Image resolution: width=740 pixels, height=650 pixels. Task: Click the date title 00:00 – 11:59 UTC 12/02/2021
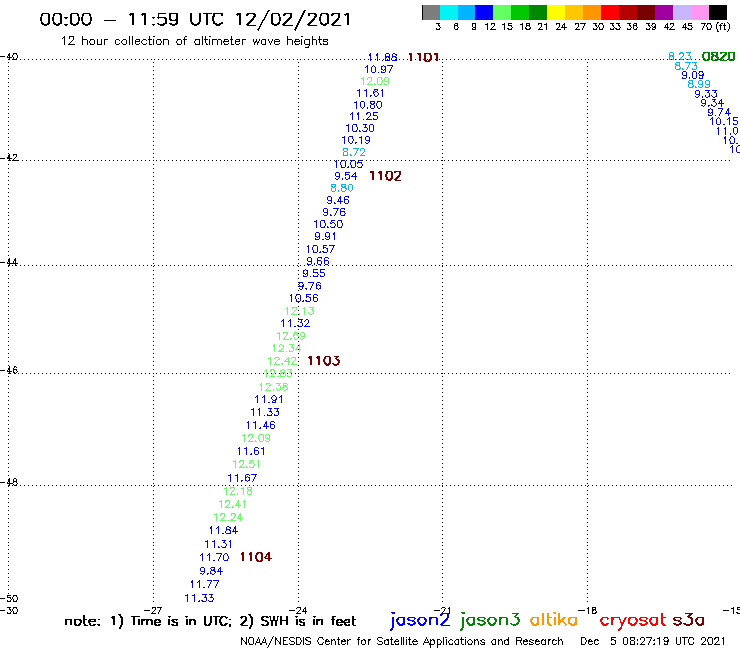point(195,19)
